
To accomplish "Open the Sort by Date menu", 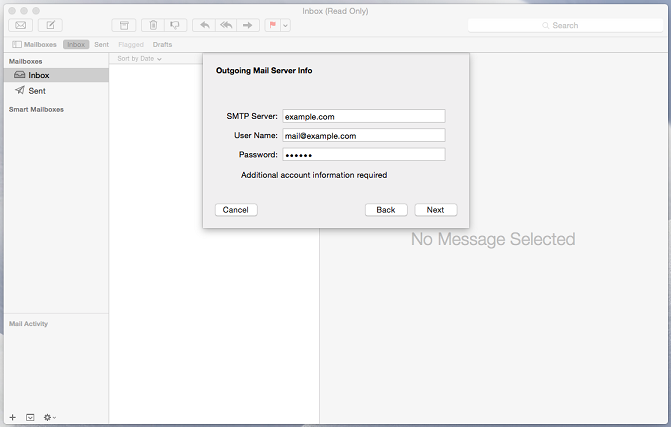I will click(x=139, y=59).
